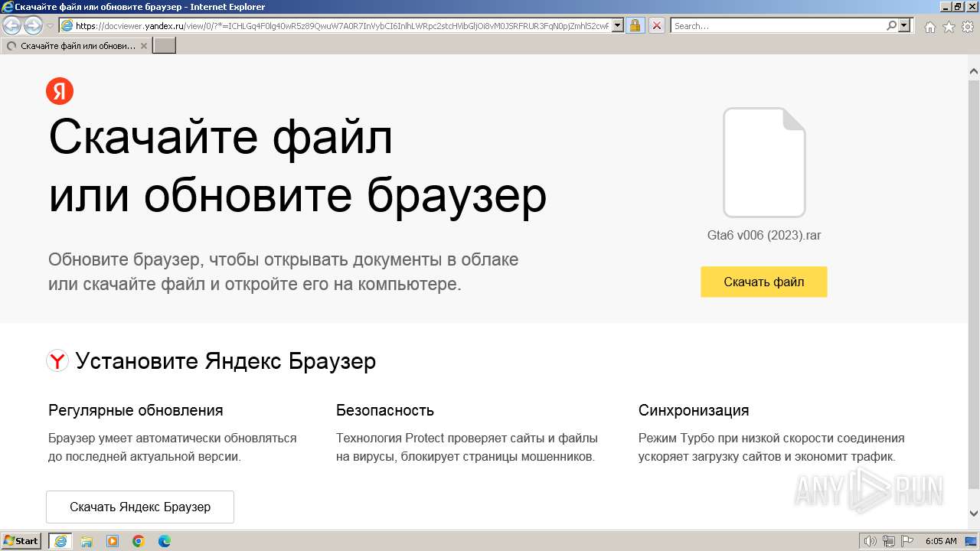Open File Explorer from the taskbar
The width and height of the screenshot is (980, 551).
87,541
